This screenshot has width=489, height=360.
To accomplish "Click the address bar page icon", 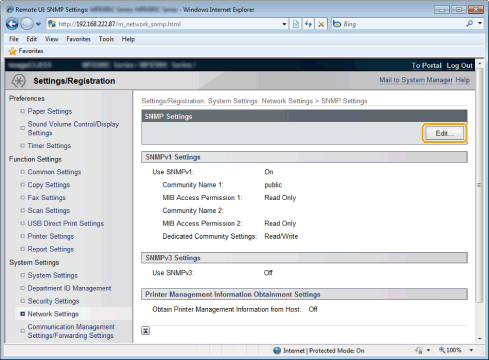I will 52,24.
